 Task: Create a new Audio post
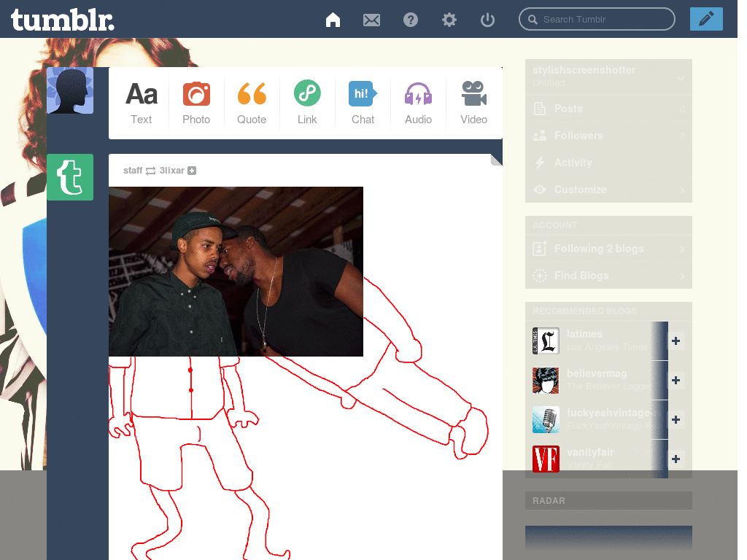coord(418,103)
